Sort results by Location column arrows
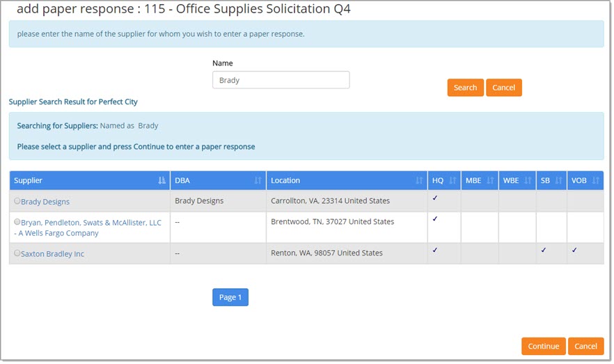Screen dimensions: 614x364 pyautogui.click(x=419, y=181)
